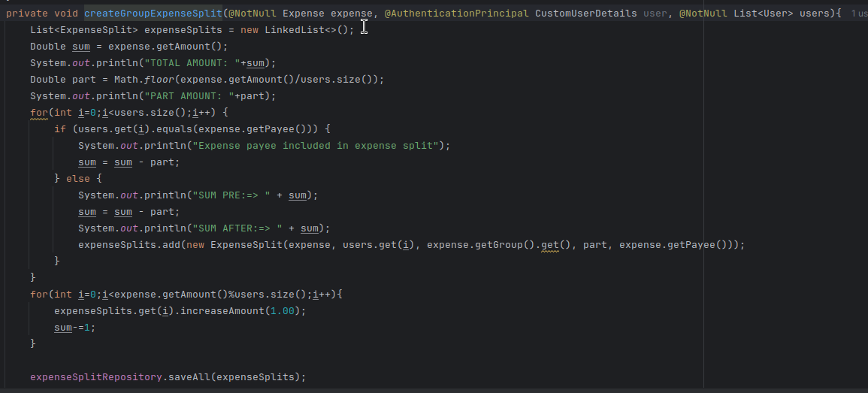Click the expenseSplitRepository field reference
The image size is (868, 393).
click(x=96, y=377)
